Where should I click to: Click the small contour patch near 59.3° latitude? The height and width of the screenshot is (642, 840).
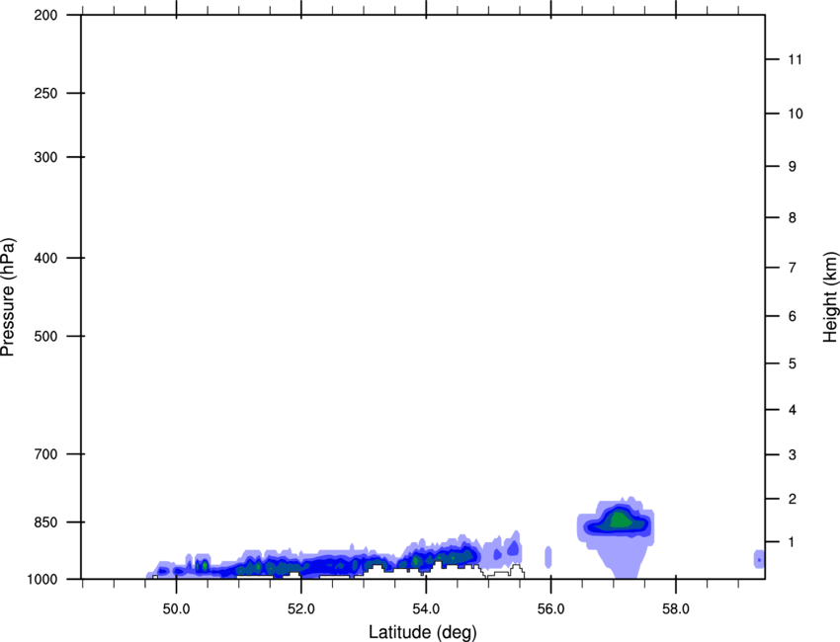(759, 560)
